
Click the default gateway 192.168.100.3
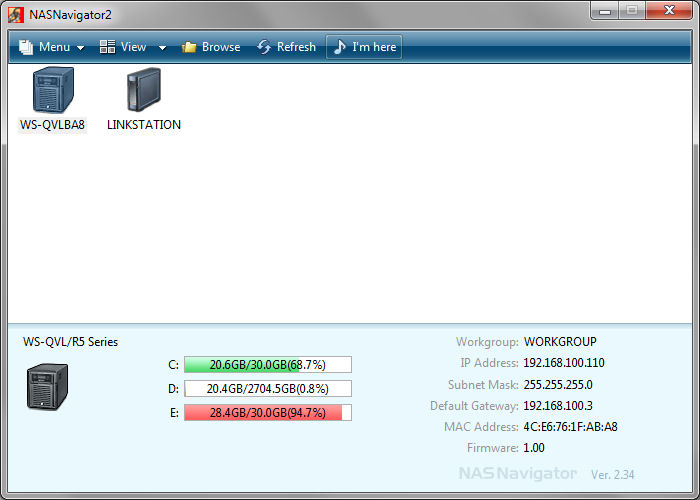[x=558, y=406]
